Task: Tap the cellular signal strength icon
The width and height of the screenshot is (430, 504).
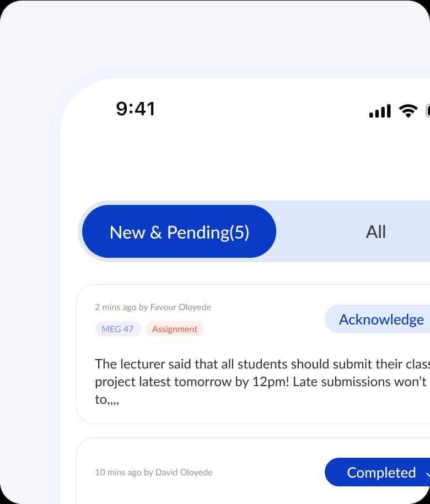Action: [379, 111]
